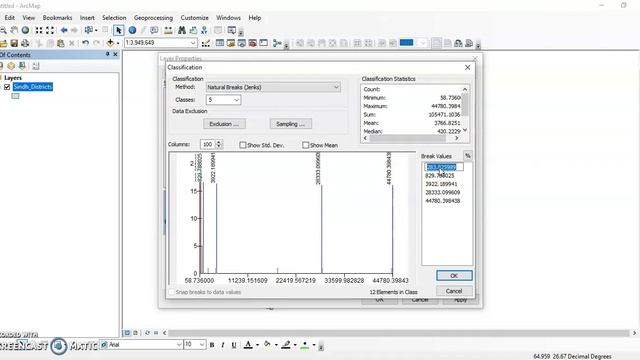Click the Sindh_Districts layer symbol swatch
The width and height of the screenshot is (640, 360).
[15, 96]
